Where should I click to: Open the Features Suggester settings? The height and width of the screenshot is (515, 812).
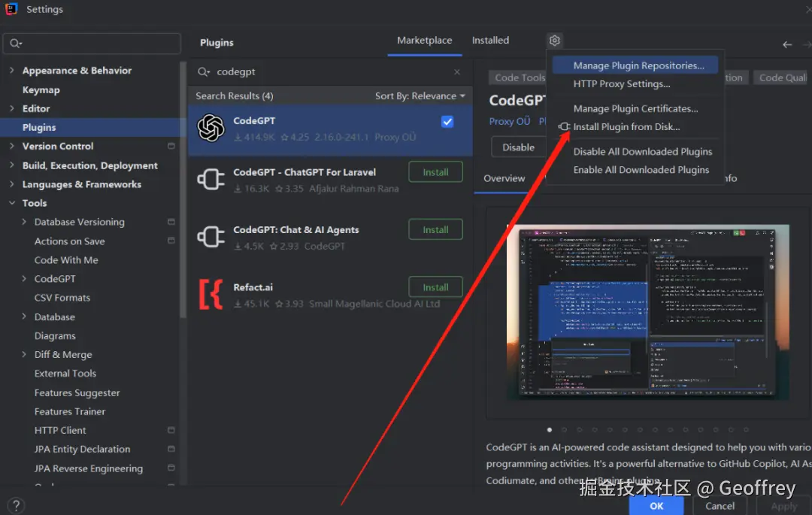click(x=77, y=393)
